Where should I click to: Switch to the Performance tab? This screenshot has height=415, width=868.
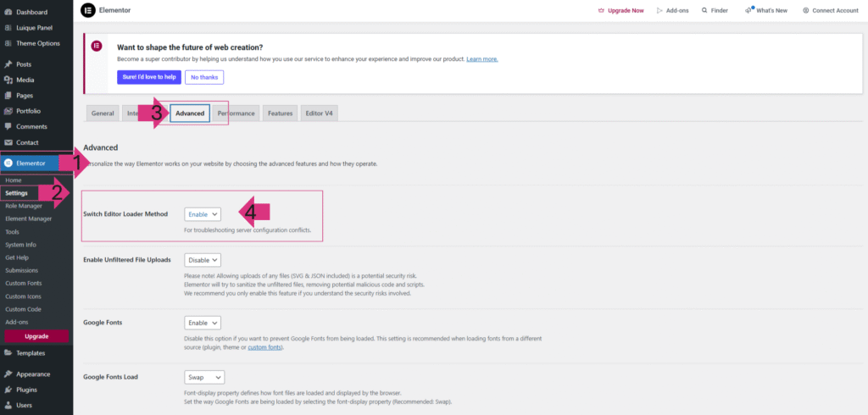pyautogui.click(x=236, y=113)
